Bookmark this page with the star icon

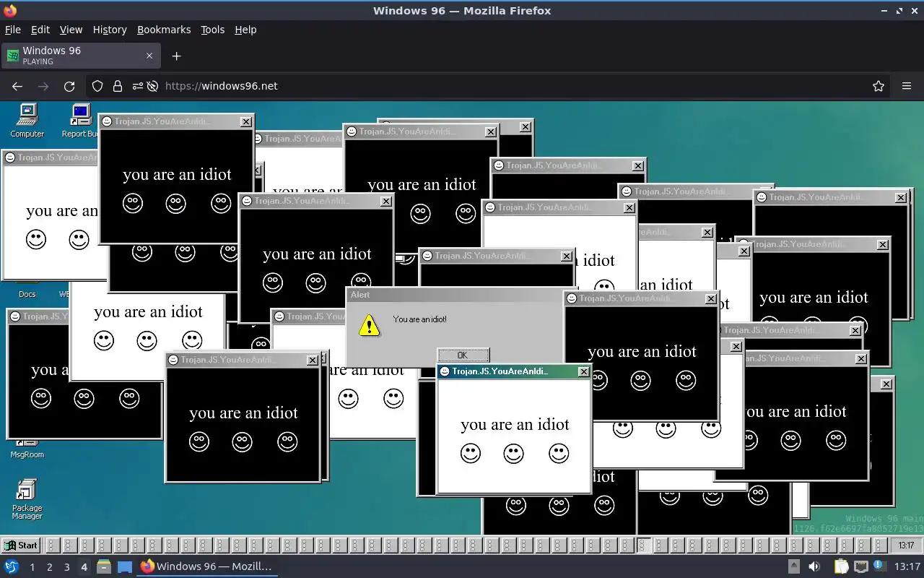coord(879,86)
